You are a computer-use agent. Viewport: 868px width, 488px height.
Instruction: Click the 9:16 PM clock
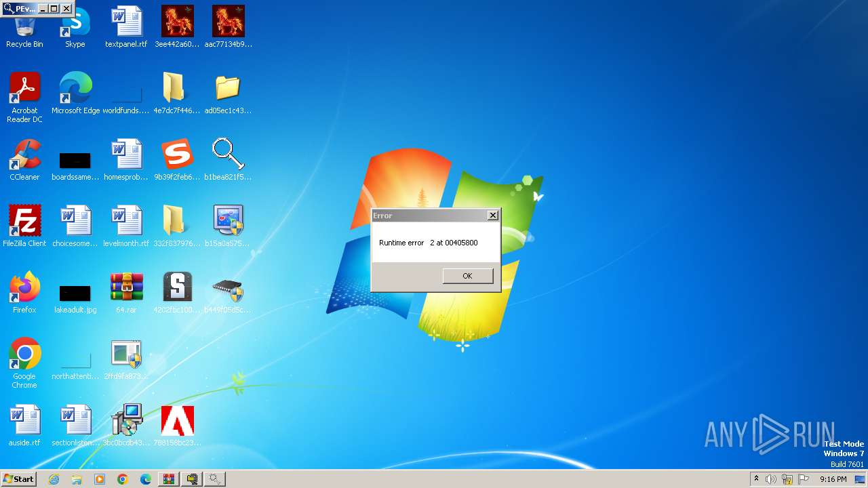point(833,479)
